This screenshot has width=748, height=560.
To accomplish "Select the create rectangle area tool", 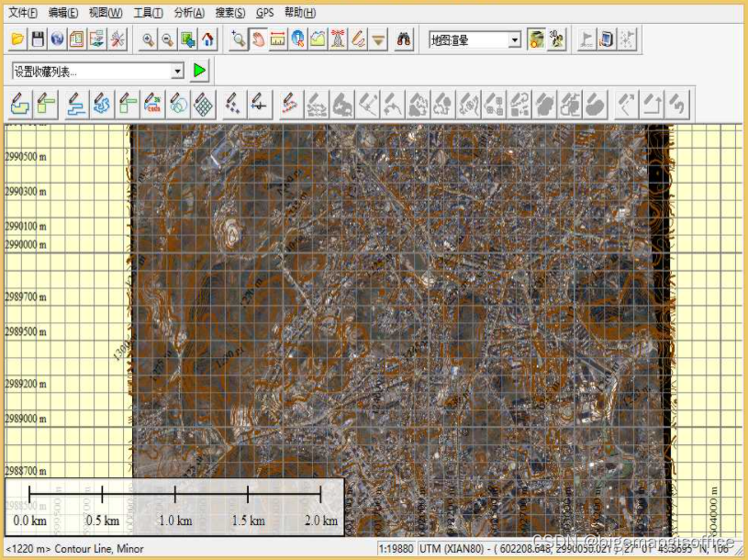I will pyautogui.click(x=46, y=104).
